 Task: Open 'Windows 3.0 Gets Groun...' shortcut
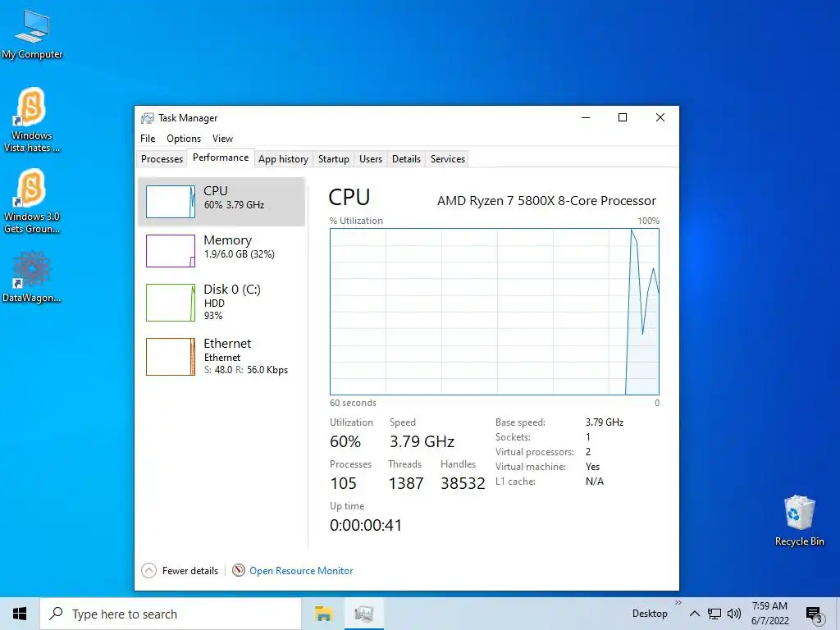tap(32, 202)
